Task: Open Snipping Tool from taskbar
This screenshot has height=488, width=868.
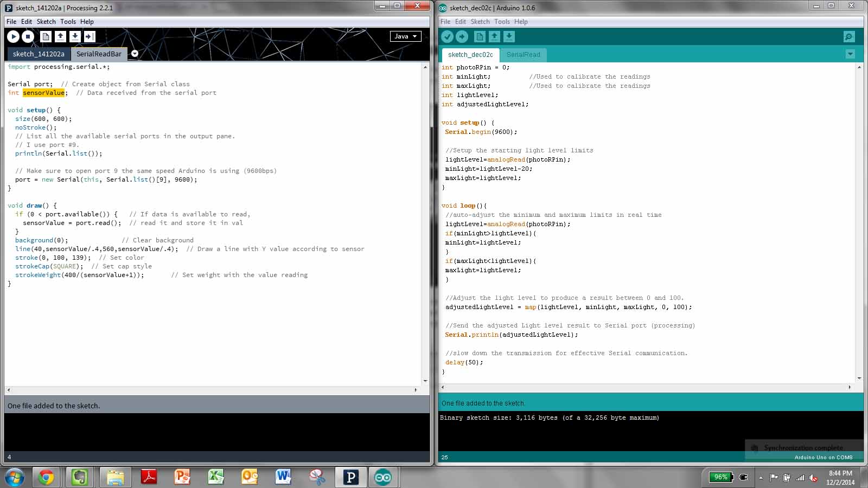Action: tap(317, 477)
